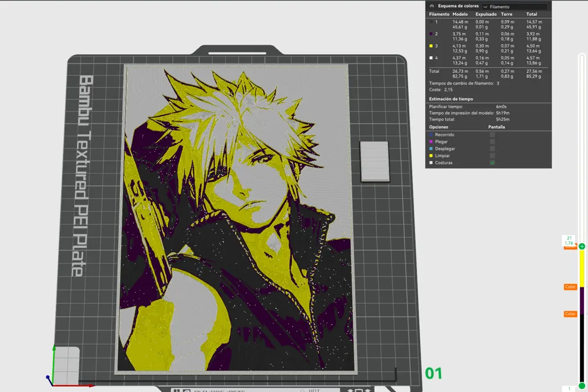The image size is (588, 392).
Task: Uncheck the Costuras display checkbox
Action: tap(492, 163)
